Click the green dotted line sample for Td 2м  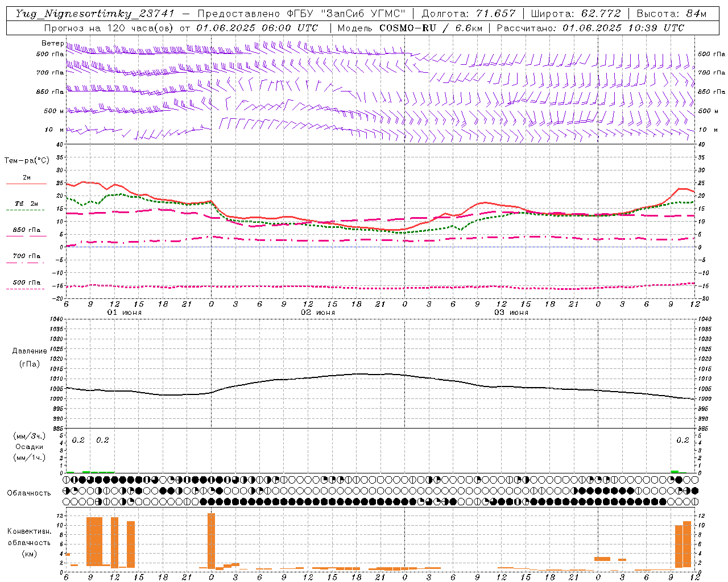pos(25,210)
